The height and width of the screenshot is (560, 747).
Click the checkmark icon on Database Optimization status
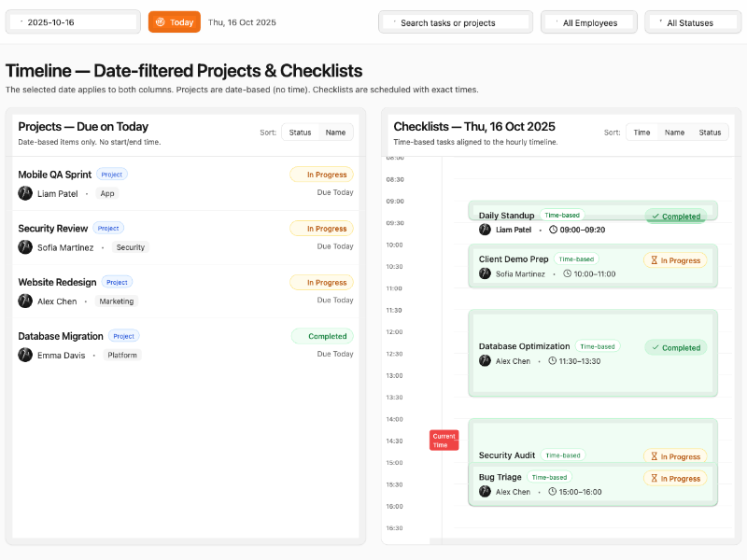[655, 347]
